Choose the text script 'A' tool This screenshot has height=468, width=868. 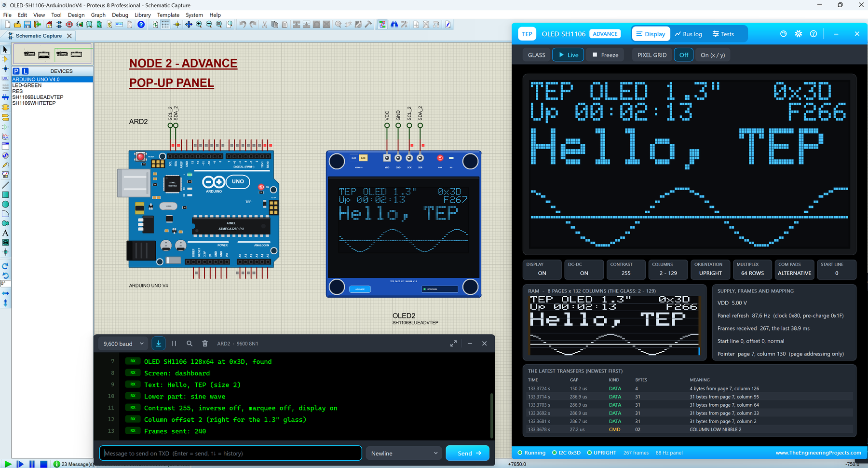pyautogui.click(x=5, y=233)
